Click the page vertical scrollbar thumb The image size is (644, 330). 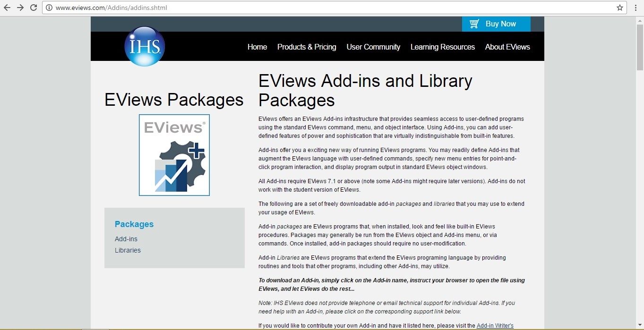pyautogui.click(x=640, y=47)
